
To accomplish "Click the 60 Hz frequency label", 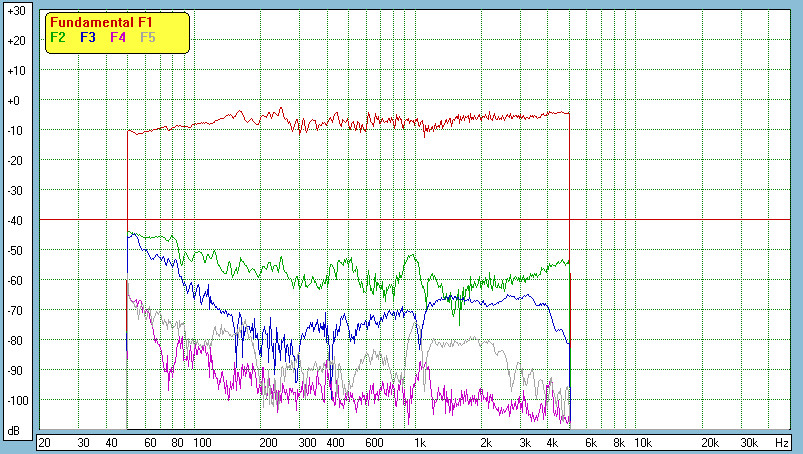I will click(x=150, y=443).
